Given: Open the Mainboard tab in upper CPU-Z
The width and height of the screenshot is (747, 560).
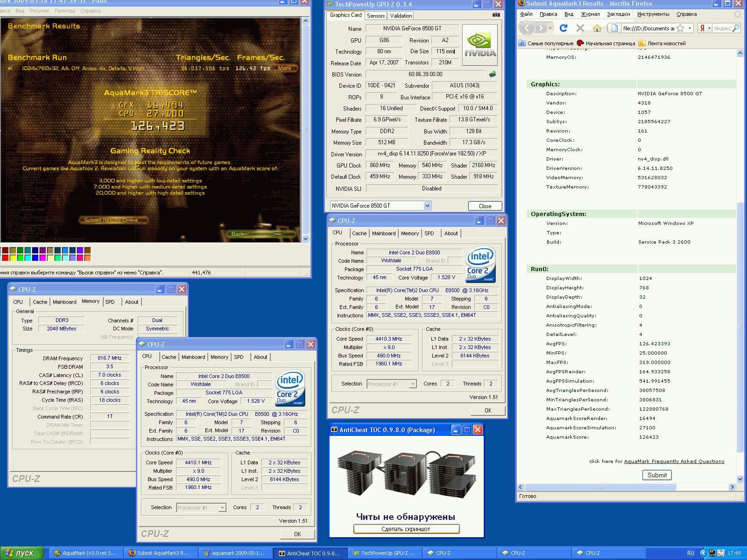Looking at the screenshot, I should point(384,233).
